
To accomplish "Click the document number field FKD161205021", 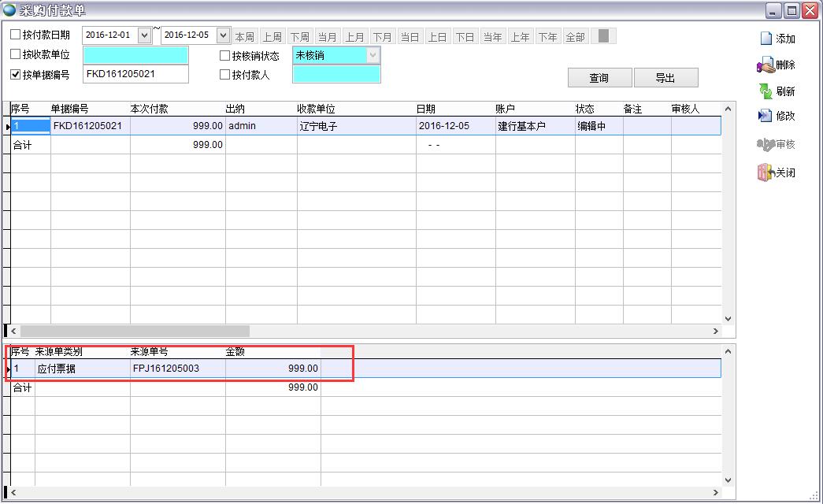I will [135, 75].
